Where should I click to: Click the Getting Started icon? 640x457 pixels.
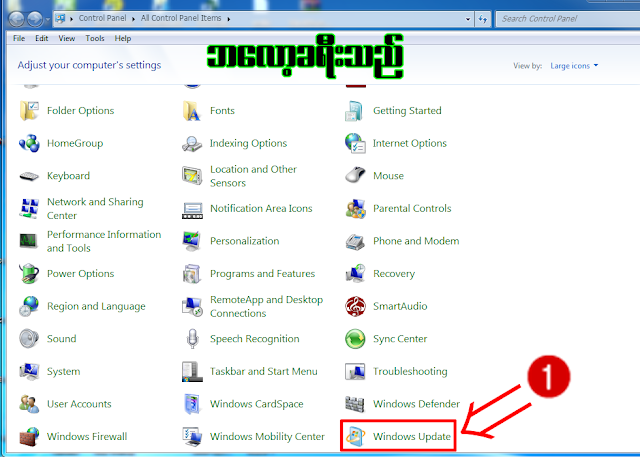(x=354, y=111)
